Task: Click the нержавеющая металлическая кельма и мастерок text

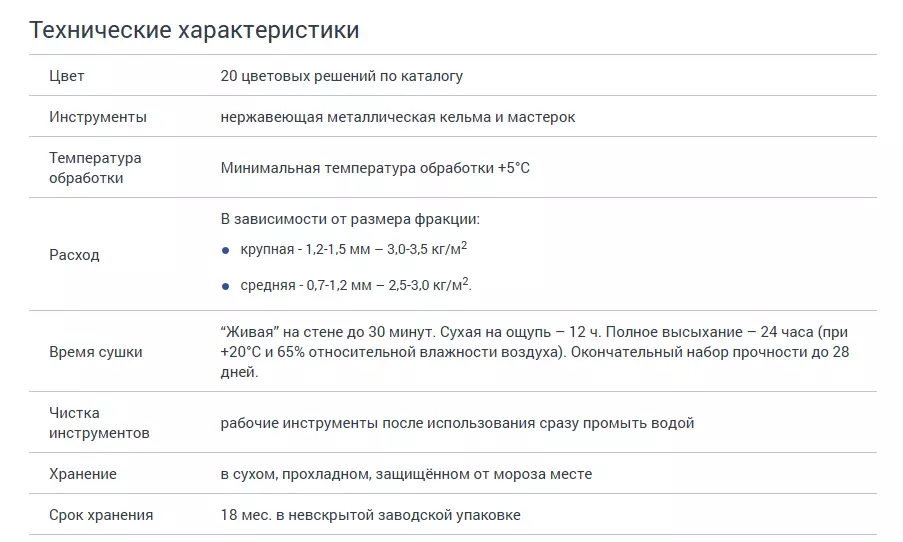Action: (x=397, y=117)
